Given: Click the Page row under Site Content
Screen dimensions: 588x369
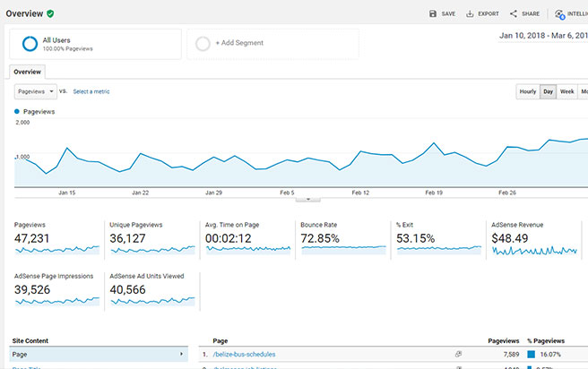Looking at the screenshot, I should click(99, 354).
